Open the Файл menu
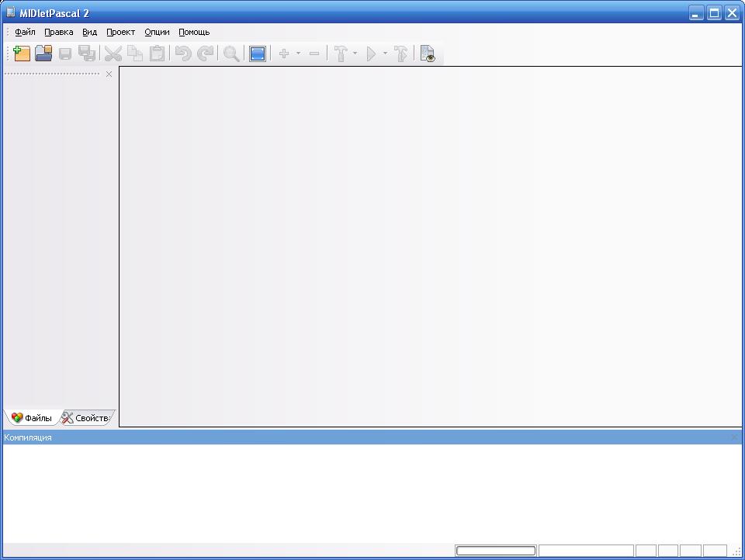 pyautogui.click(x=25, y=32)
